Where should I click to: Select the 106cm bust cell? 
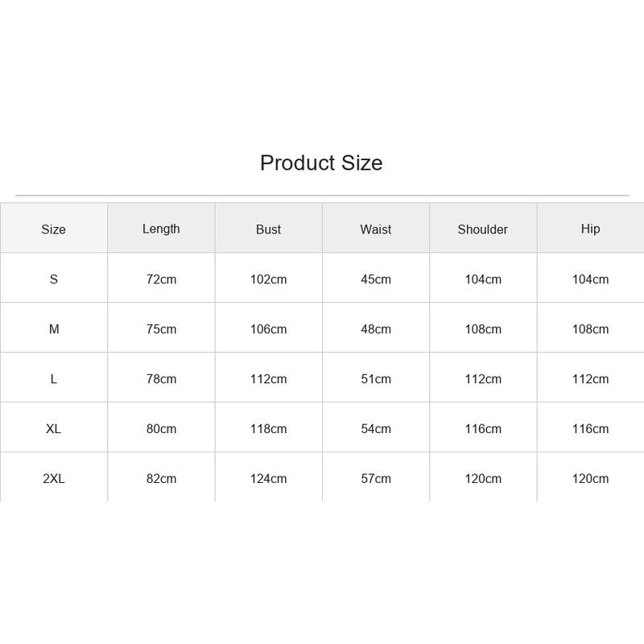(268, 329)
